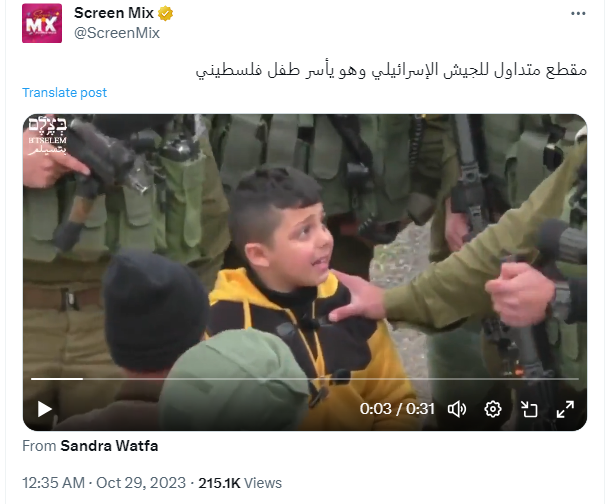Play the video

coord(44,409)
